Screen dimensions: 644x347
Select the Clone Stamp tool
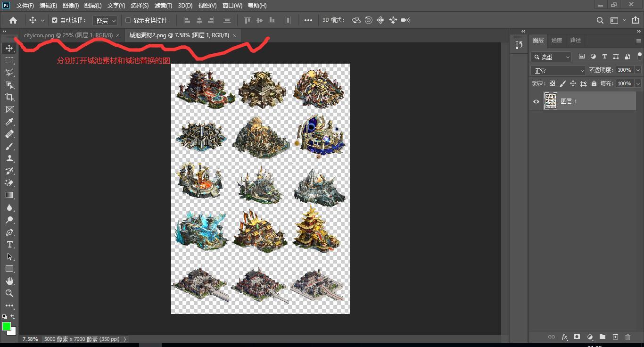(x=9, y=158)
